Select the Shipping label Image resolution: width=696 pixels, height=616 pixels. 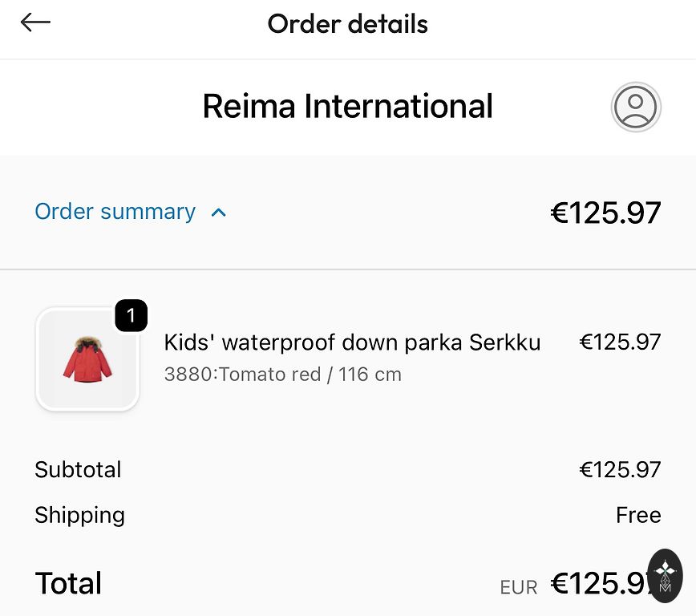click(79, 515)
